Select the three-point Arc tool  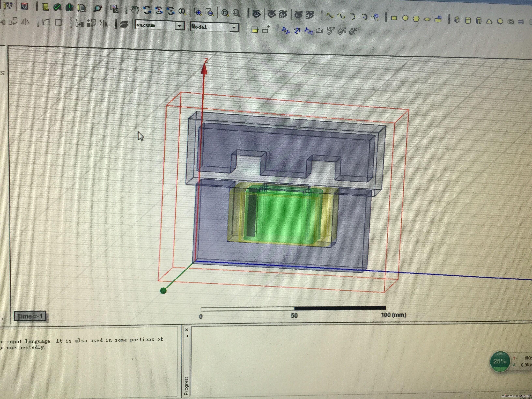pyautogui.click(x=353, y=17)
